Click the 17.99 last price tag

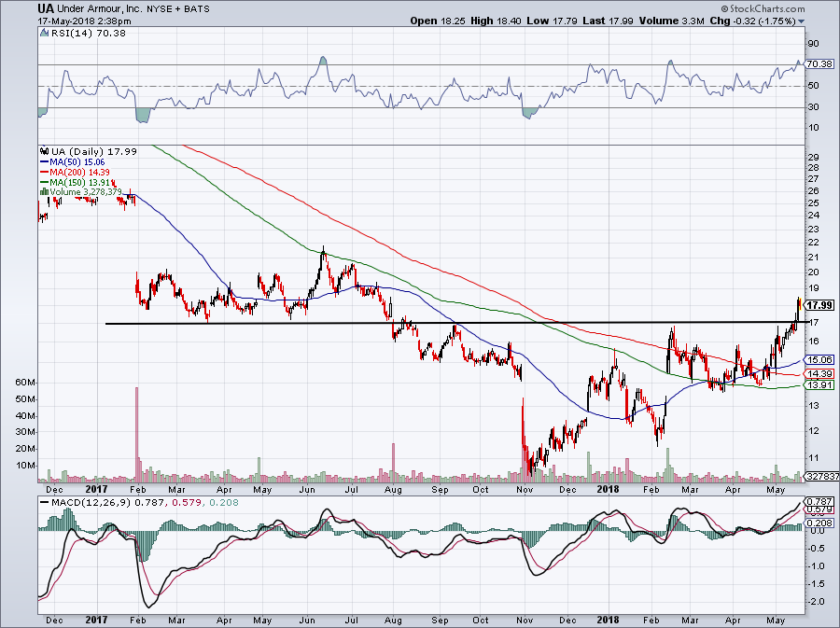coord(819,305)
